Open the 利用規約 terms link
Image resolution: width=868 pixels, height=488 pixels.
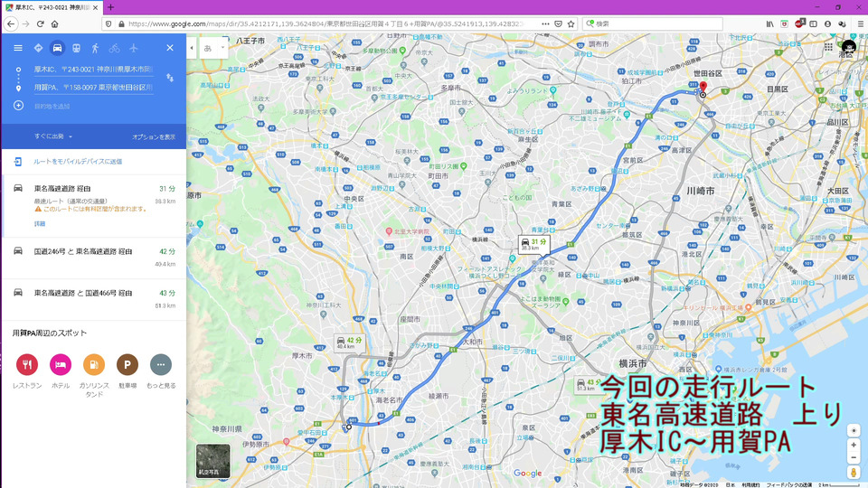[x=750, y=484]
